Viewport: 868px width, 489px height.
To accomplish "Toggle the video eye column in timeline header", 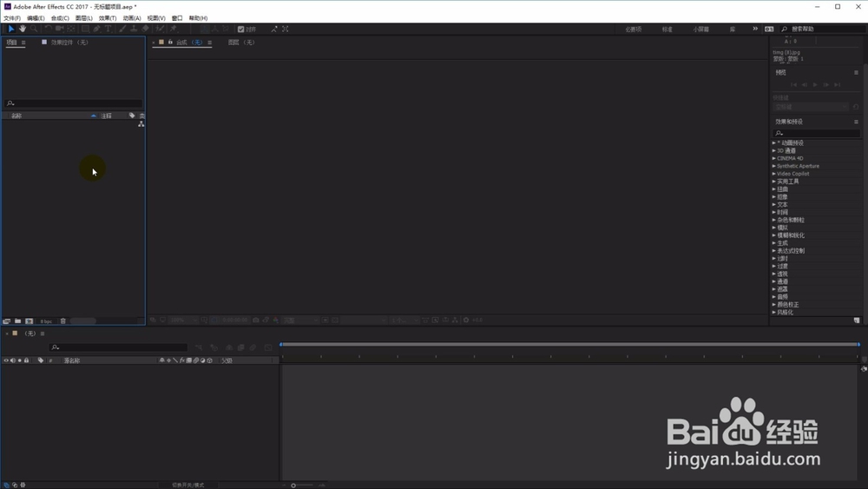I will [x=6, y=360].
